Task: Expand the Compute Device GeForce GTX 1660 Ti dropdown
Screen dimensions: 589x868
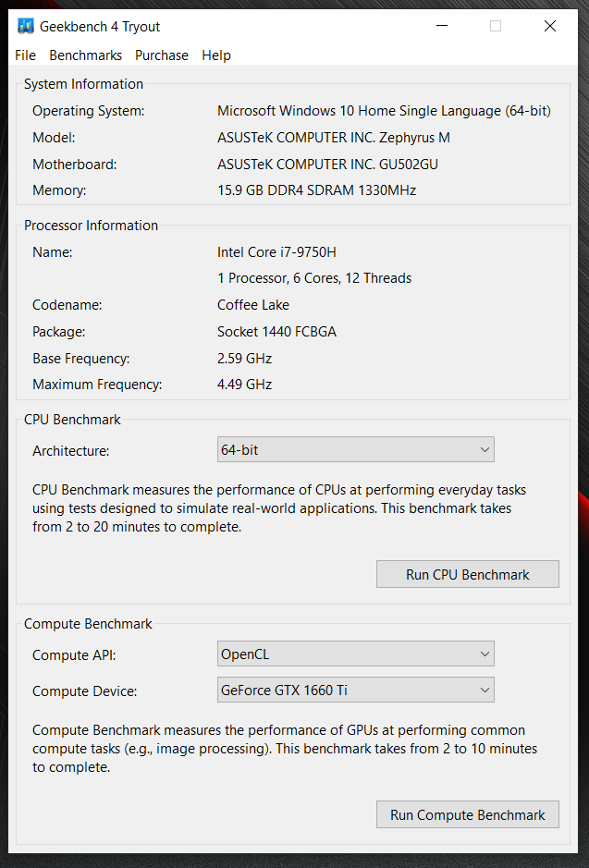Action: click(x=355, y=690)
